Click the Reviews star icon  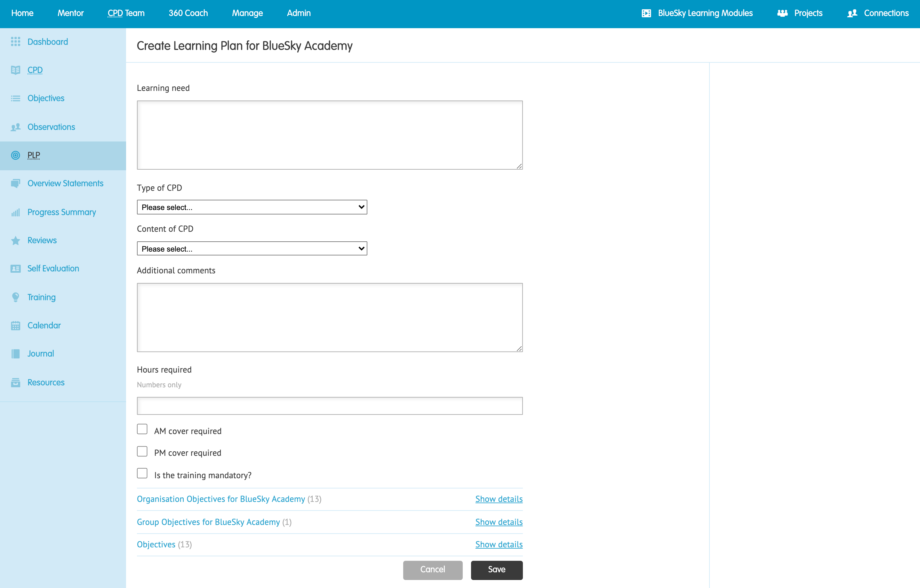[x=15, y=241]
